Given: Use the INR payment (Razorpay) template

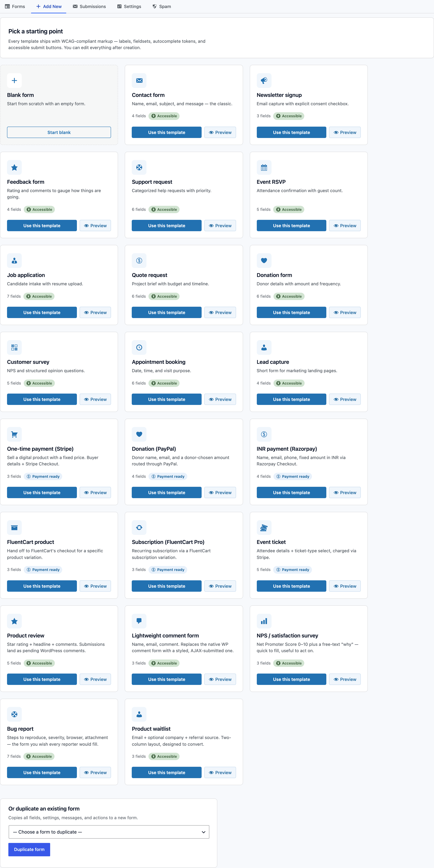Looking at the screenshot, I should 291,492.
